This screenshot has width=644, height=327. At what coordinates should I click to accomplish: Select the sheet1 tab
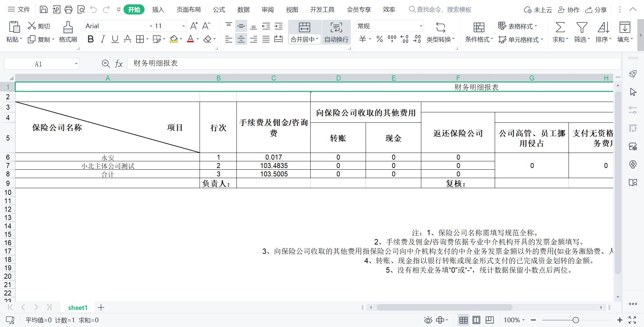[x=77, y=308]
